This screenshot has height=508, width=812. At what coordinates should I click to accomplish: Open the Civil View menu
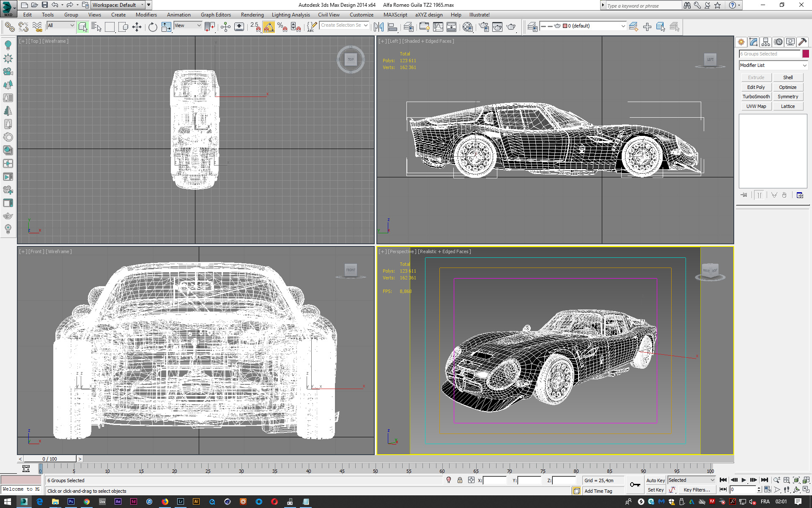click(329, 15)
